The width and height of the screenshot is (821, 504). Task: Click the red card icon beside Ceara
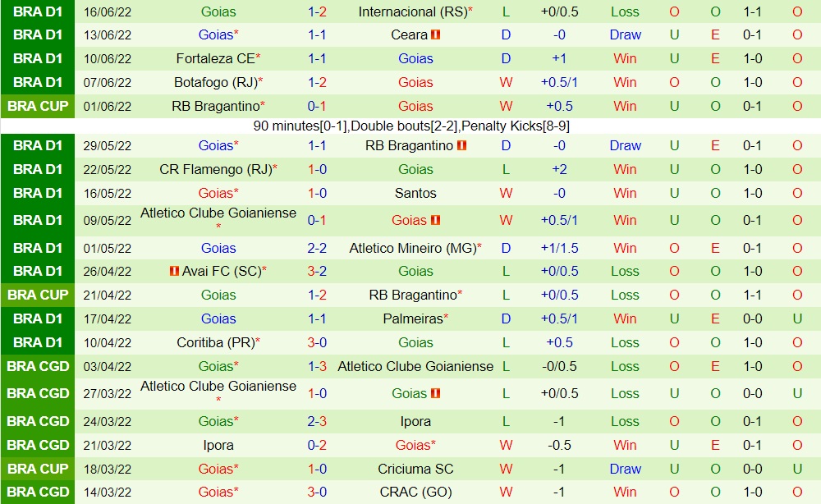click(x=436, y=35)
